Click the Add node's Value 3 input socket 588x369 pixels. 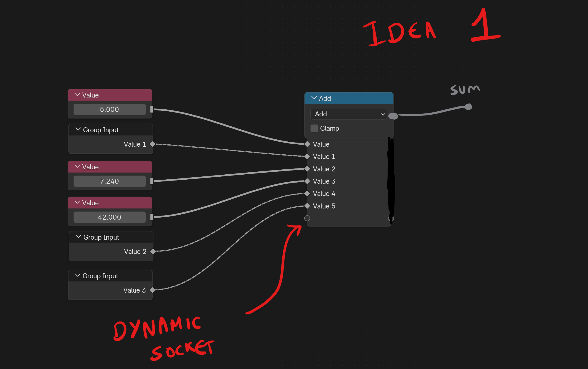pos(307,181)
